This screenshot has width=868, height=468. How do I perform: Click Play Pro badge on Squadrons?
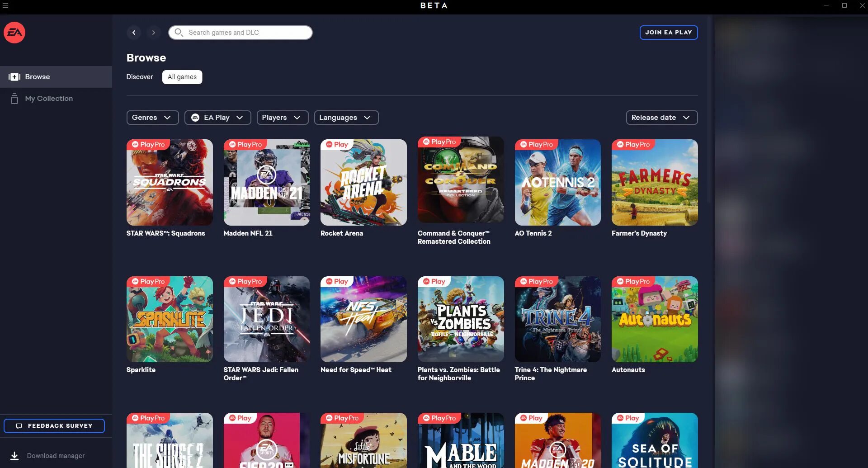148,145
